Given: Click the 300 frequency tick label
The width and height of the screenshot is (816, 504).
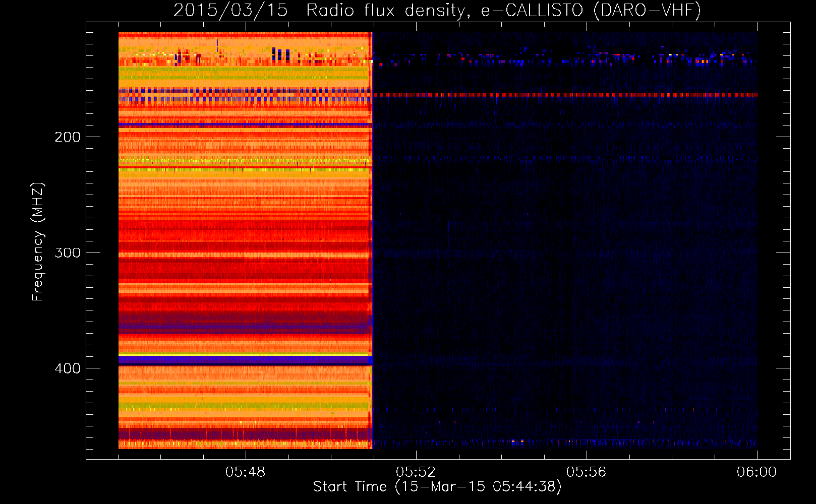Looking at the screenshot, I should [x=67, y=253].
